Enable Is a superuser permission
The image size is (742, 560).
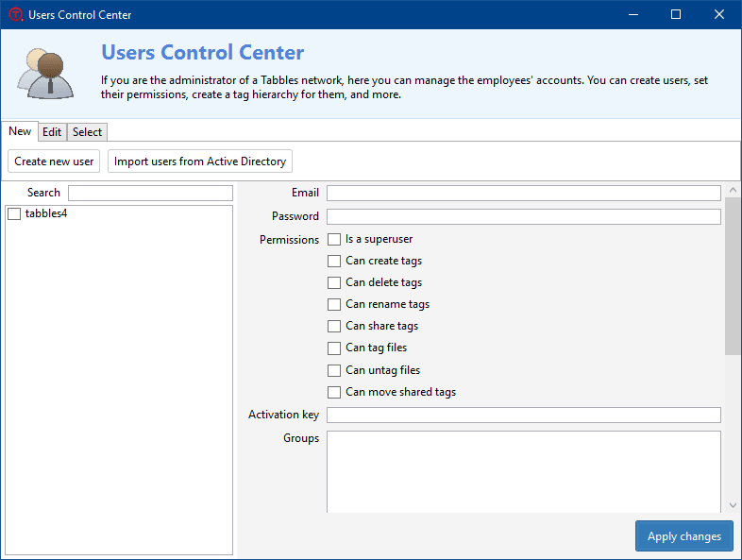(334, 240)
